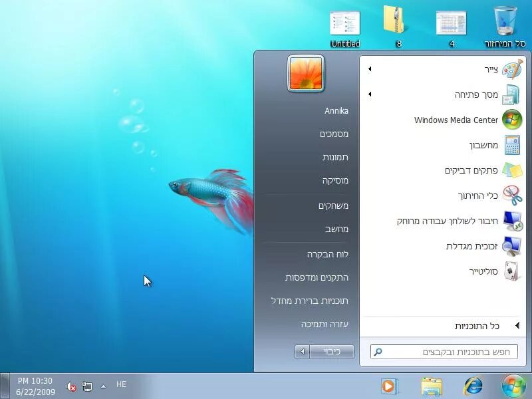This screenshot has width=532, height=399.
Task: Click the פתקים דביקים text label
Action: 471,171
